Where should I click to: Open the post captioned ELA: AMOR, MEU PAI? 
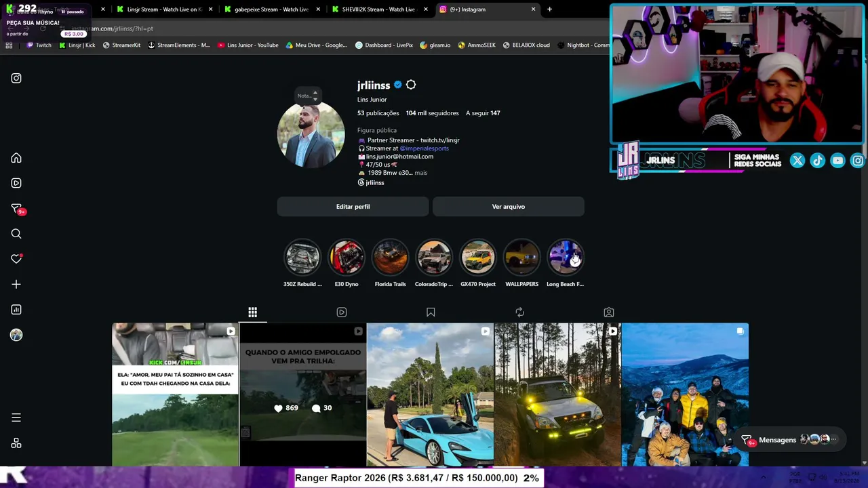click(x=175, y=394)
